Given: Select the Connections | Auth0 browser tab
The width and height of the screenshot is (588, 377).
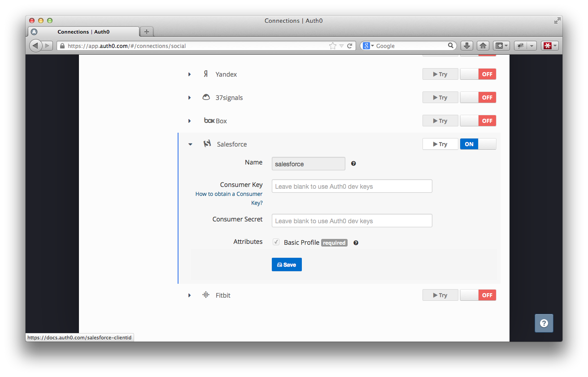Looking at the screenshot, I should tap(83, 32).
